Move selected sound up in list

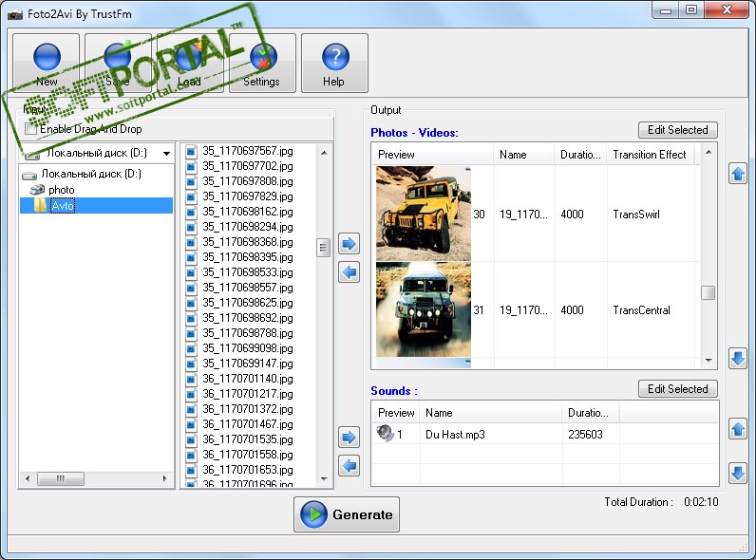point(738,429)
